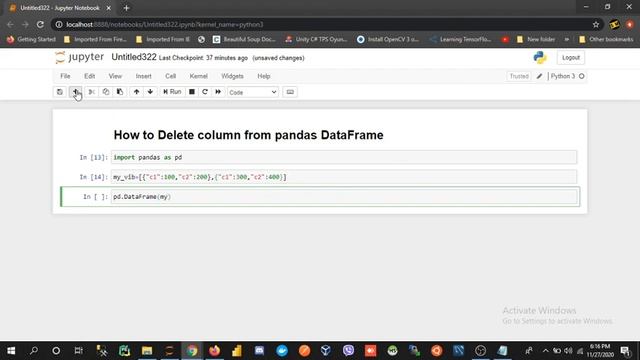Open the Other bookmarks folder
Image resolution: width=640 pixels, height=360 pixels.
(x=606, y=39)
